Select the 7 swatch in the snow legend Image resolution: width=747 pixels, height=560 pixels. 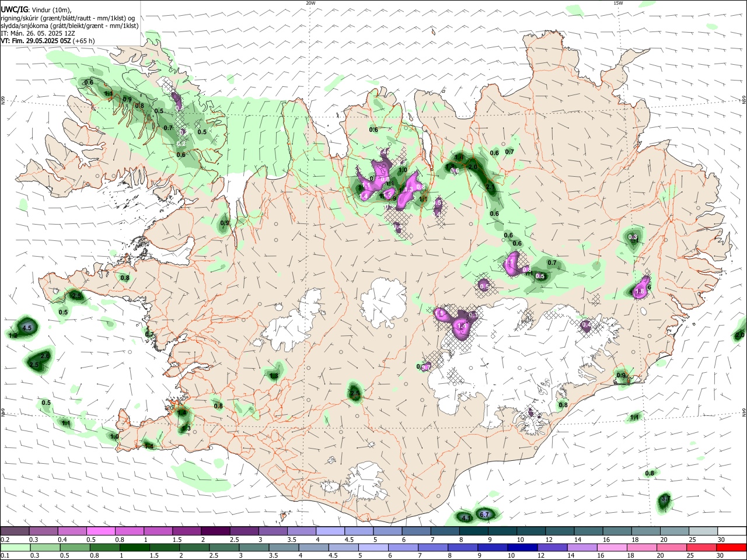tap(445, 531)
